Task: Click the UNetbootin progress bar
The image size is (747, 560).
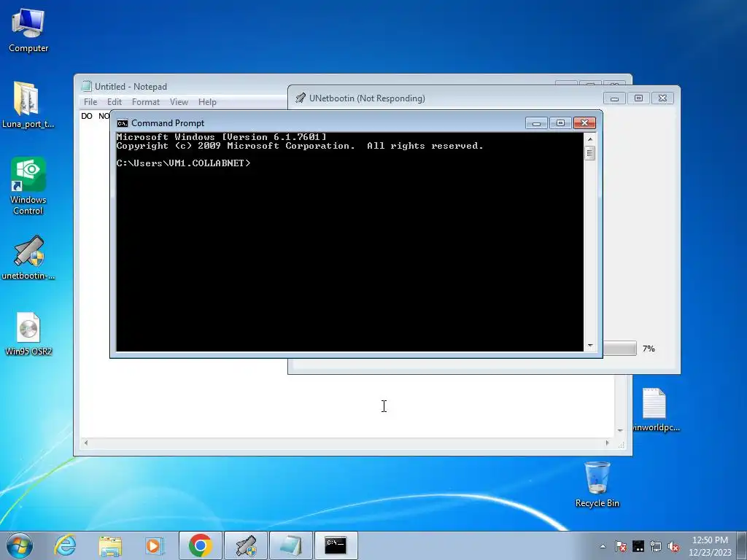Action: [620, 348]
